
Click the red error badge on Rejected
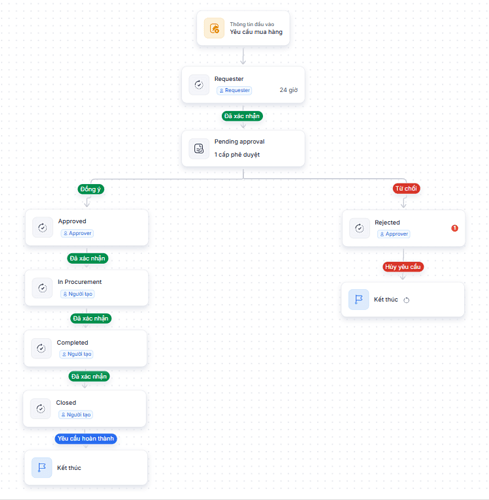tap(455, 228)
